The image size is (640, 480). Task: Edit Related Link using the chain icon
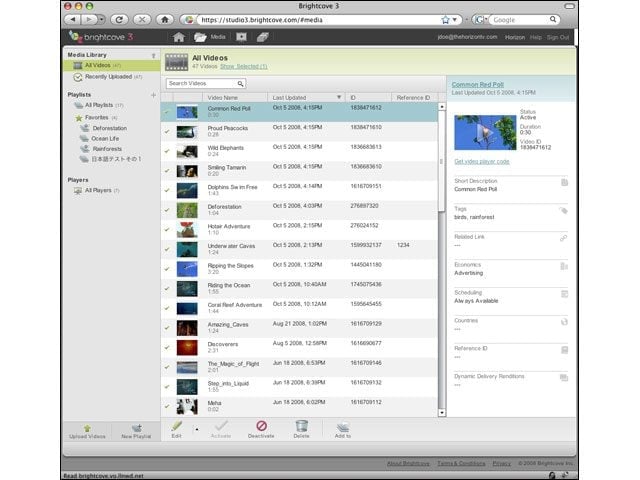pos(564,238)
